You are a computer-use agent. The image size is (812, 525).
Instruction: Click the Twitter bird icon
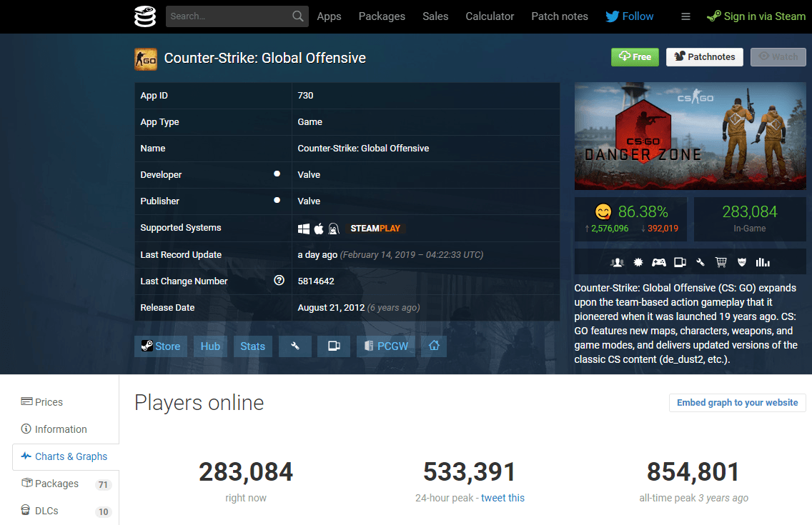[612, 16]
